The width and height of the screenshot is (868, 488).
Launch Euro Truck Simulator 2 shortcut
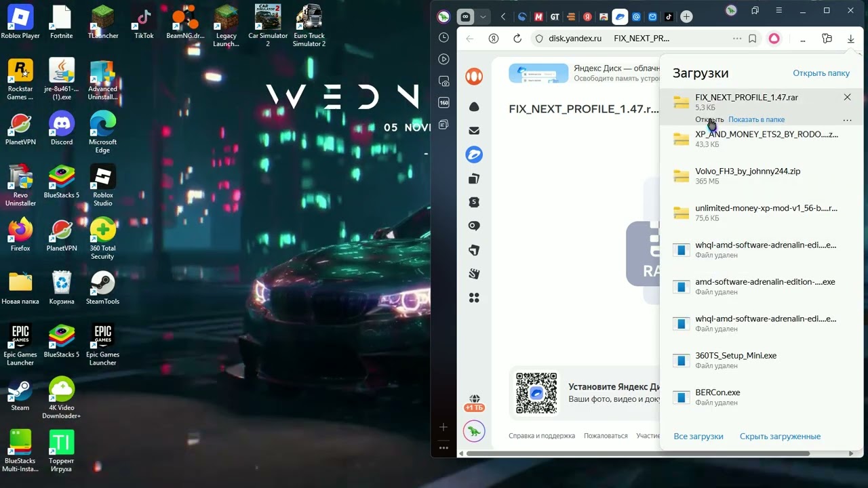(x=309, y=26)
